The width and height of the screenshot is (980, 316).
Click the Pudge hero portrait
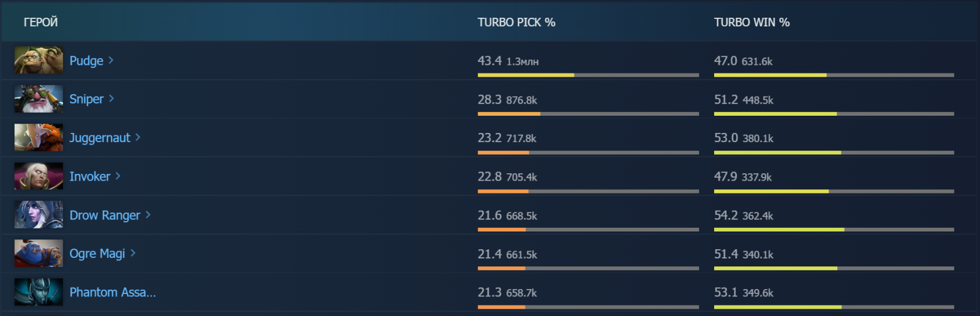click(x=39, y=60)
